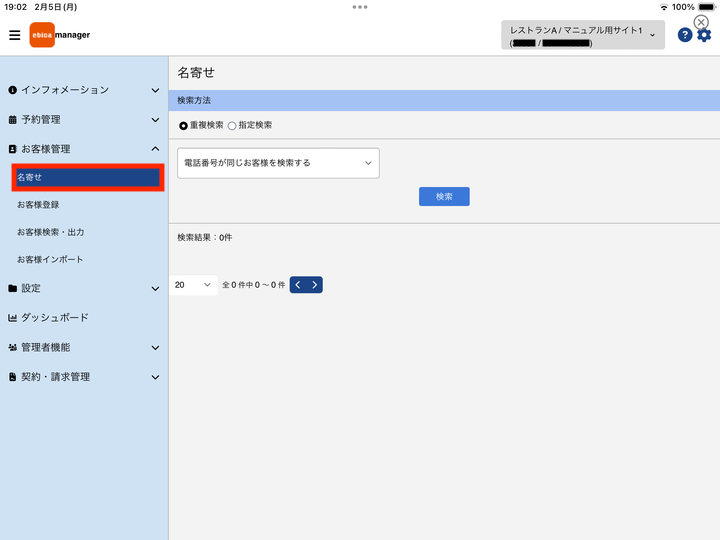Go to next results page arrow
This screenshot has height=540, width=720.
click(315, 285)
